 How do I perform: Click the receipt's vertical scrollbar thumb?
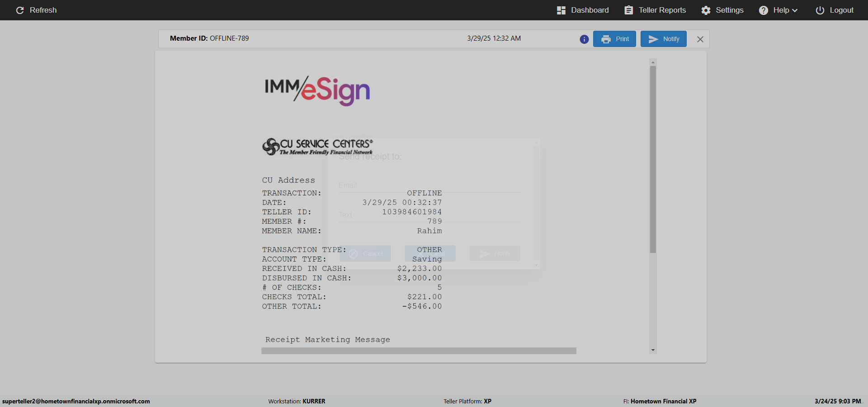pos(653,159)
